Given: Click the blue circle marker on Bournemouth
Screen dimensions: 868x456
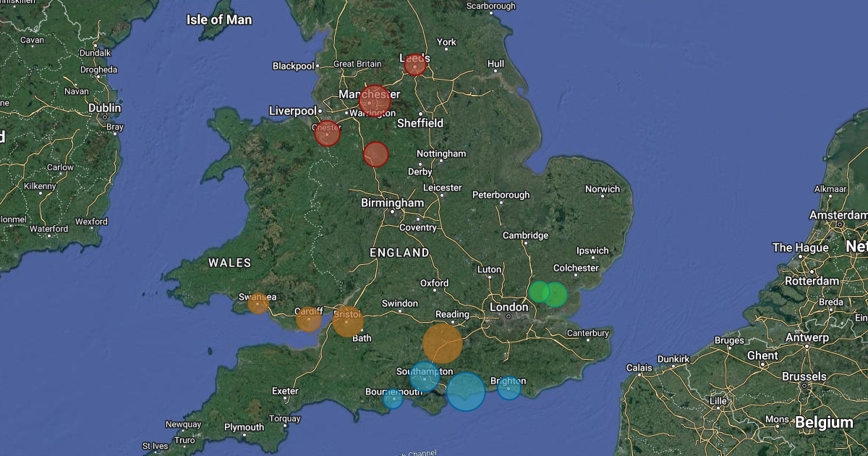Looking at the screenshot, I should pyautogui.click(x=393, y=398).
